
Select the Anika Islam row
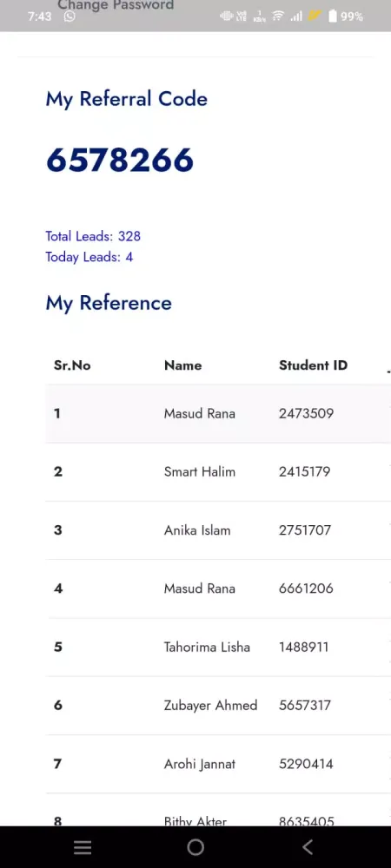(x=218, y=530)
